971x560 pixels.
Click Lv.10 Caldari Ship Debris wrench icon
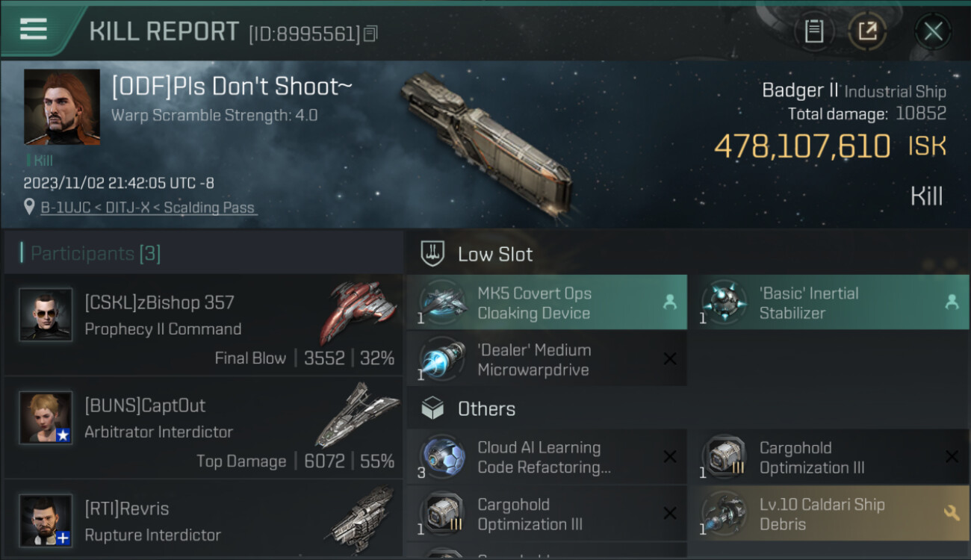click(x=951, y=512)
